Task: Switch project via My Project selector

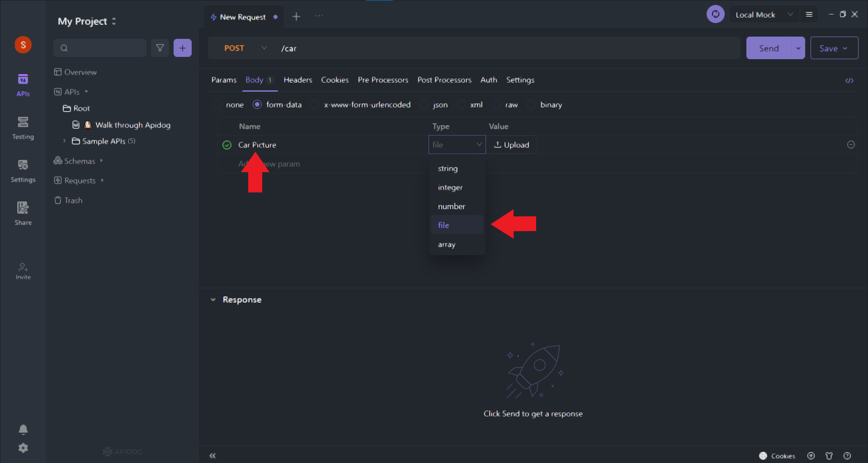Action: [x=87, y=21]
